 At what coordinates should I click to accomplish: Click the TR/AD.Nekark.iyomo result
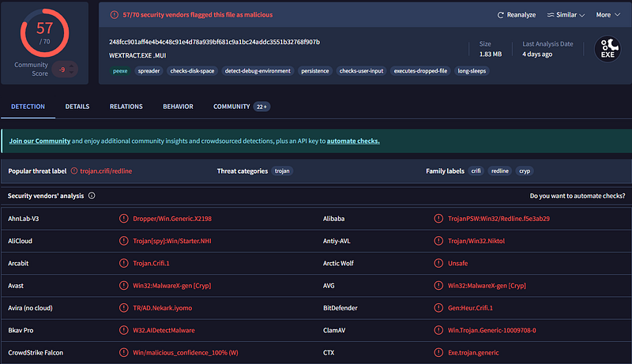[x=163, y=308]
